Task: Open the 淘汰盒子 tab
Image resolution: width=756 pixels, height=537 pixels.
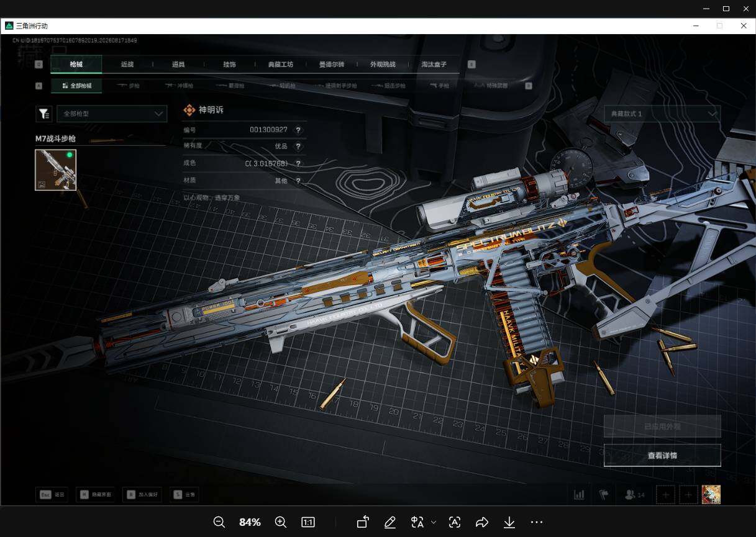Action: (434, 65)
